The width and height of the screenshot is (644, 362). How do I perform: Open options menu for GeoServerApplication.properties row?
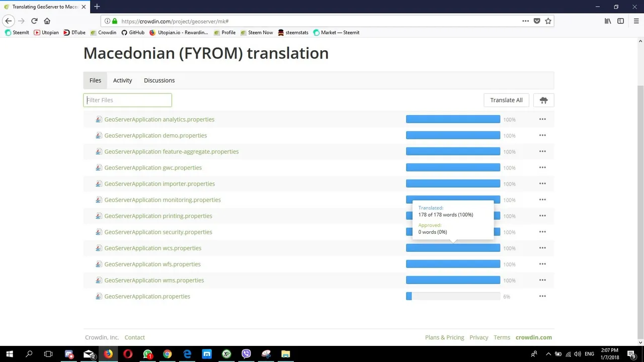(x=542, y=296)
